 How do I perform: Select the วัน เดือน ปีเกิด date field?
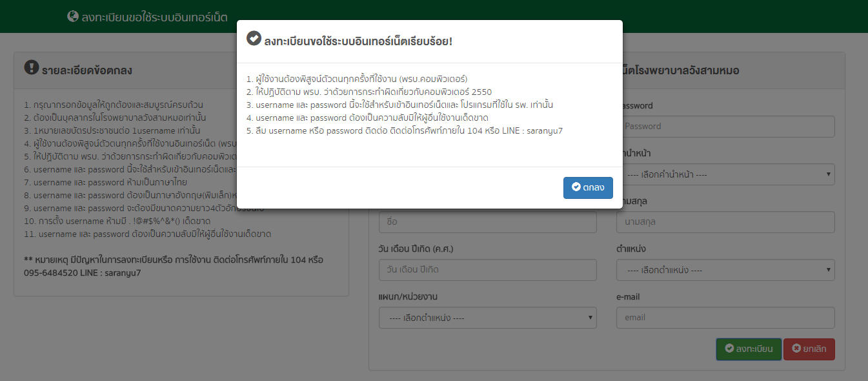pos(487,270)
